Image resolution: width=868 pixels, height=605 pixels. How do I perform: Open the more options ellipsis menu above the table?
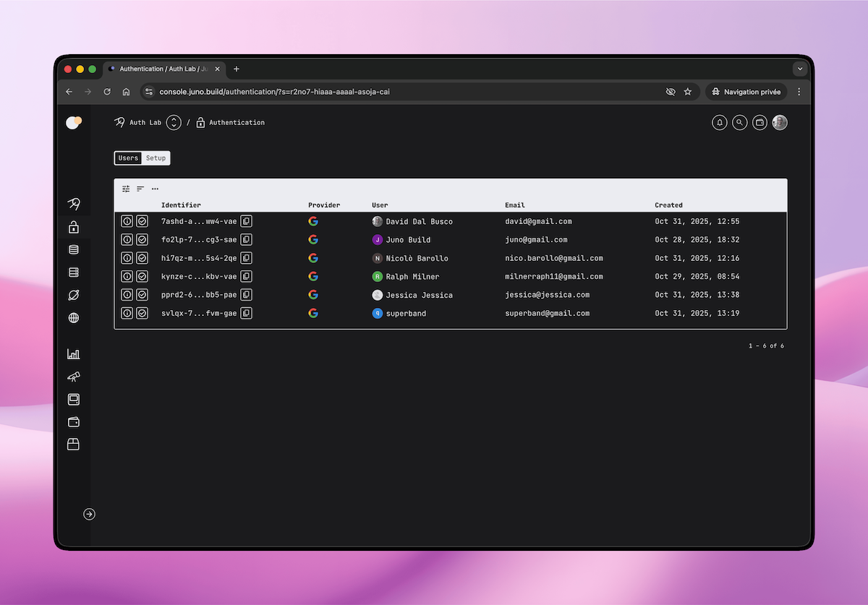(155, 189)
